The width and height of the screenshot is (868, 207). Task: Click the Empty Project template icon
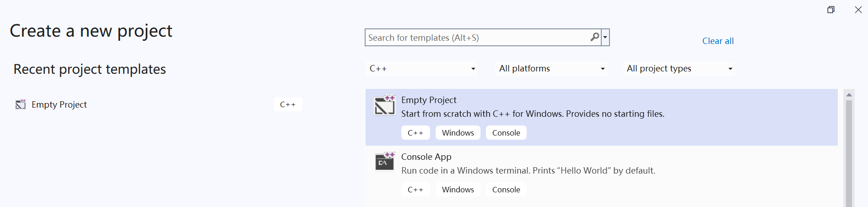click(384, 105)
